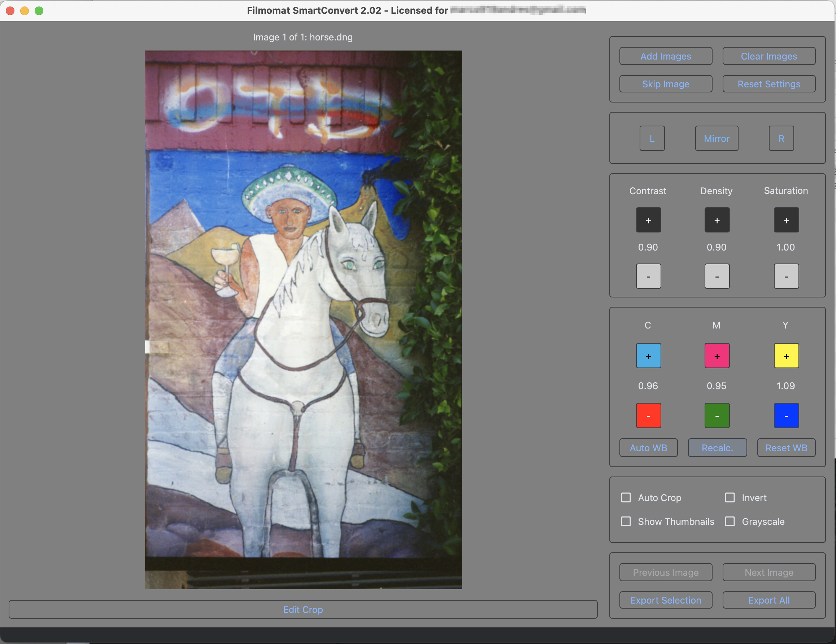The width and height of the screenshot is (836, 644).
Task: Click the cyan value 0.96
Action: point(648,386)
